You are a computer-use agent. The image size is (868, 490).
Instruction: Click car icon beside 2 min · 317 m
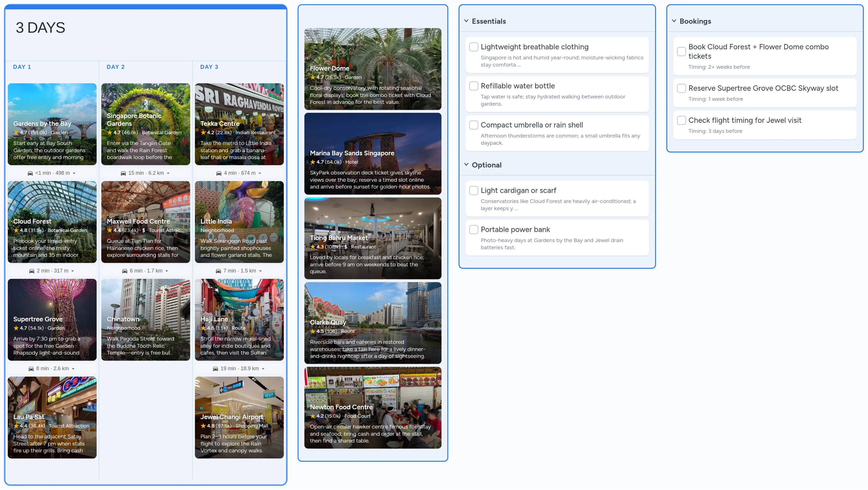(x=32, y=271)
